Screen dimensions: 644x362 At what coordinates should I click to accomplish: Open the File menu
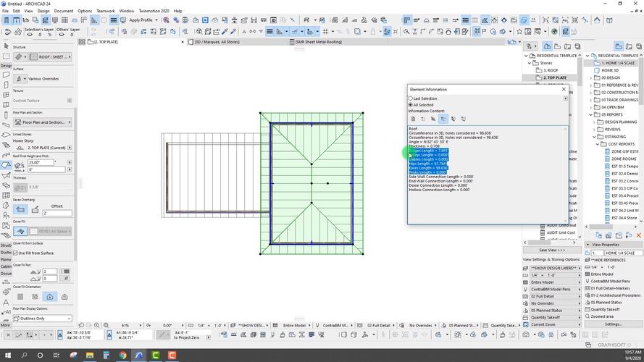tap(5, 11)
